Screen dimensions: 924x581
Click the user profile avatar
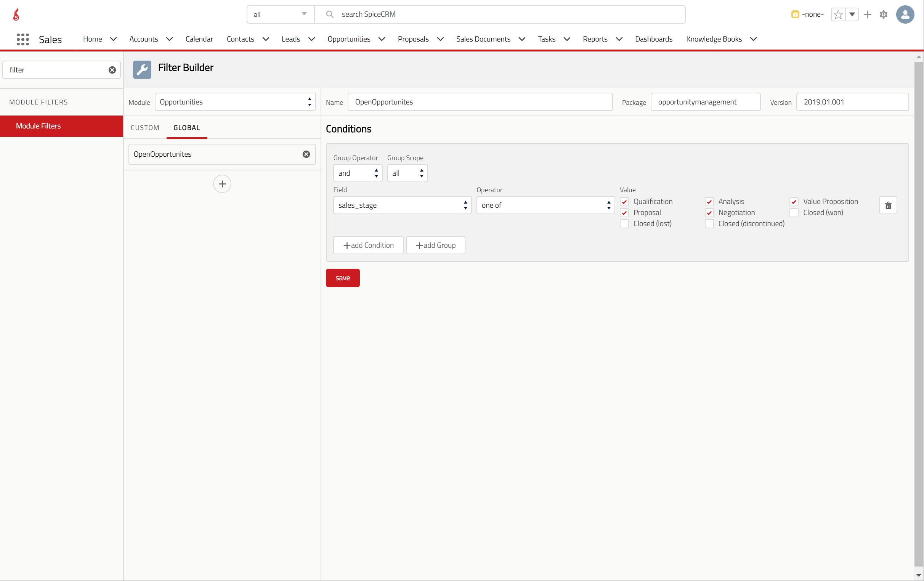[x=905, y=14]
